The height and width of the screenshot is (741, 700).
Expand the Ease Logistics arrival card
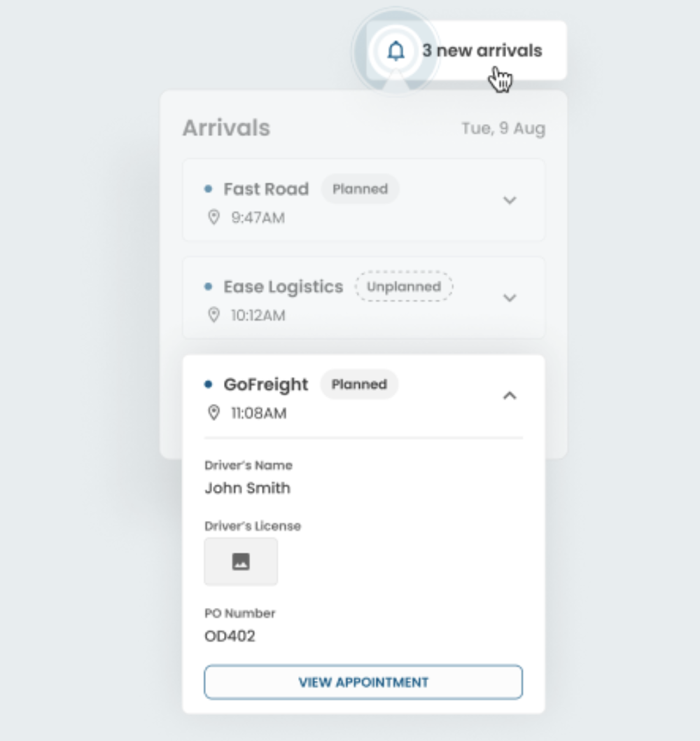[510, 298]
